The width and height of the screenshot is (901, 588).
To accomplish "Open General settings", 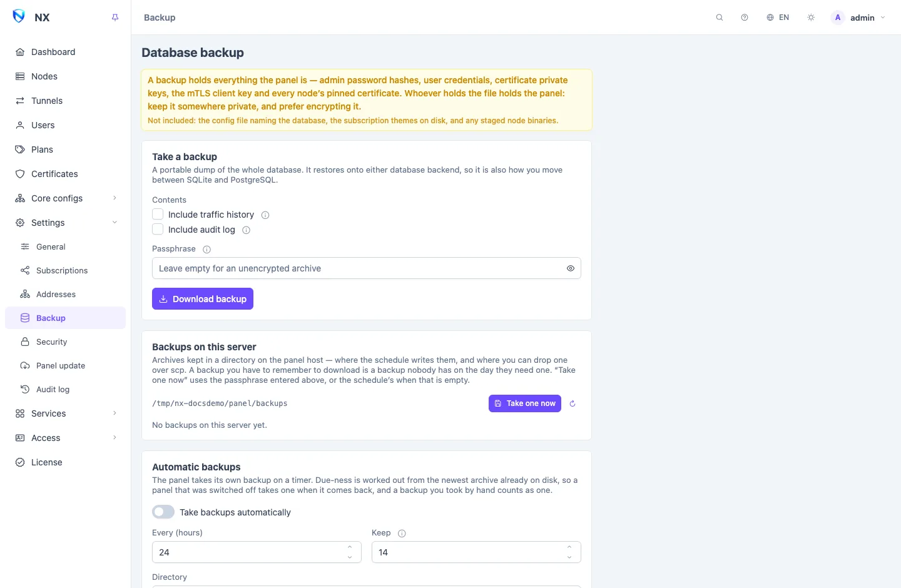I will coord(65,247).
